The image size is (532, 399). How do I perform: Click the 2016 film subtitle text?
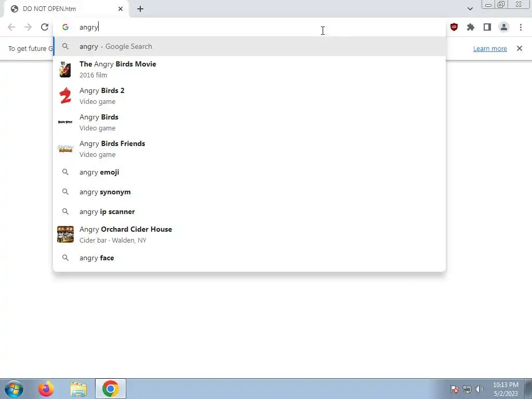tap(93, 75)
